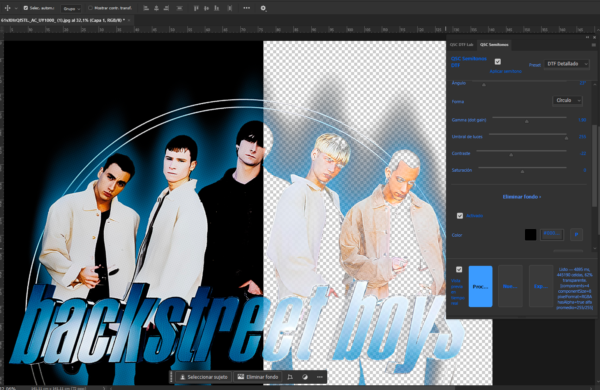Click the align right edges icon
Viewport: 600px width, 390px height.
[166, 8]
